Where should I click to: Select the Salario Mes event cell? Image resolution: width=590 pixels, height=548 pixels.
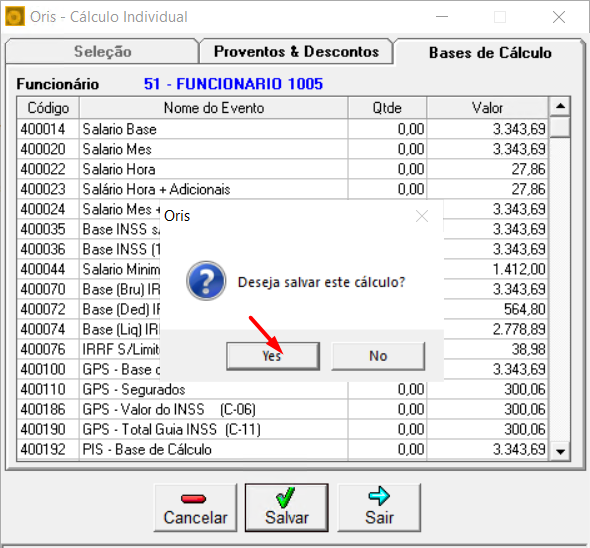coord(213,149)
